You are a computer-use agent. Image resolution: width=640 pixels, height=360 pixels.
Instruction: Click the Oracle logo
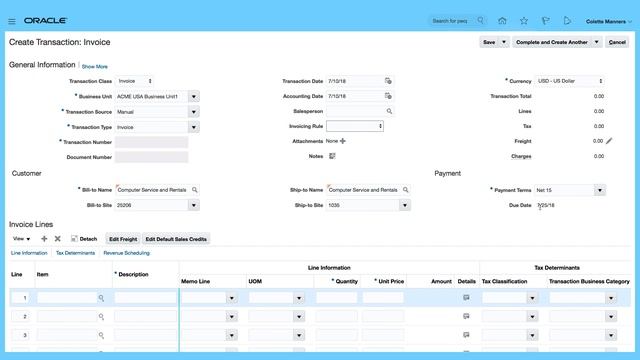point(45,20)
